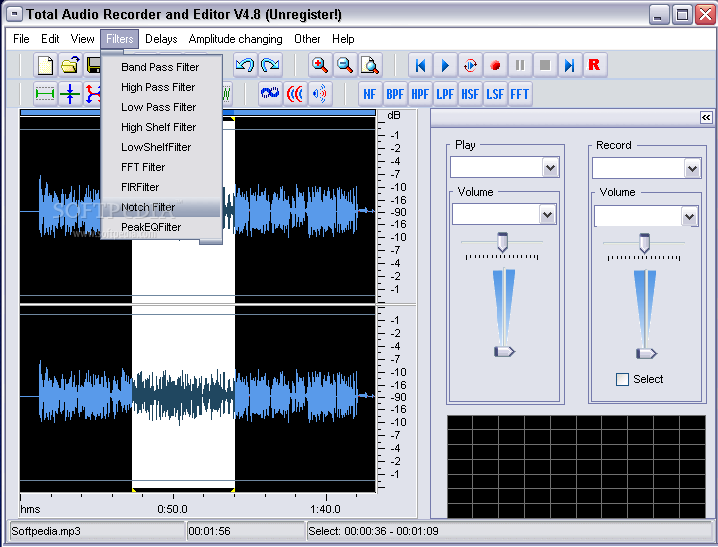
Task: Click the red echo waves icon
Action: pos(295,94)
